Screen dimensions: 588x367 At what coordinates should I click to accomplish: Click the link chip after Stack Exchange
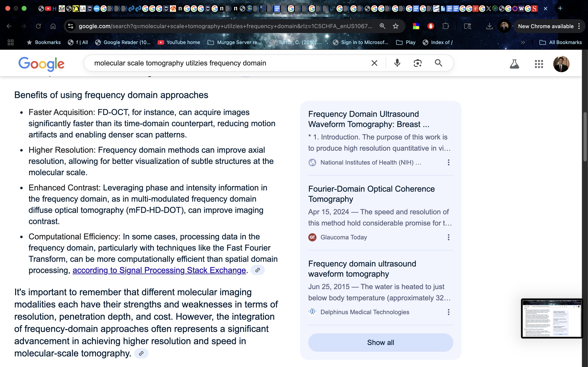257,270
